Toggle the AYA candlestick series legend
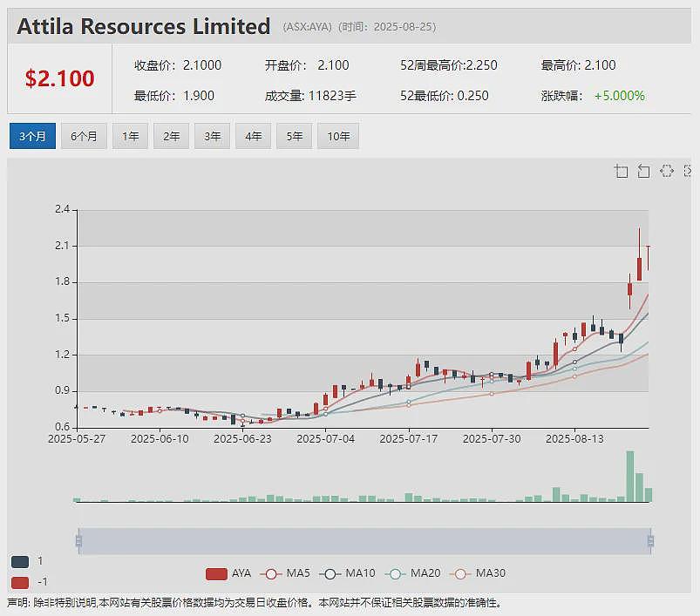The height and width of the screenshot is (616, 700). point(228,573)
